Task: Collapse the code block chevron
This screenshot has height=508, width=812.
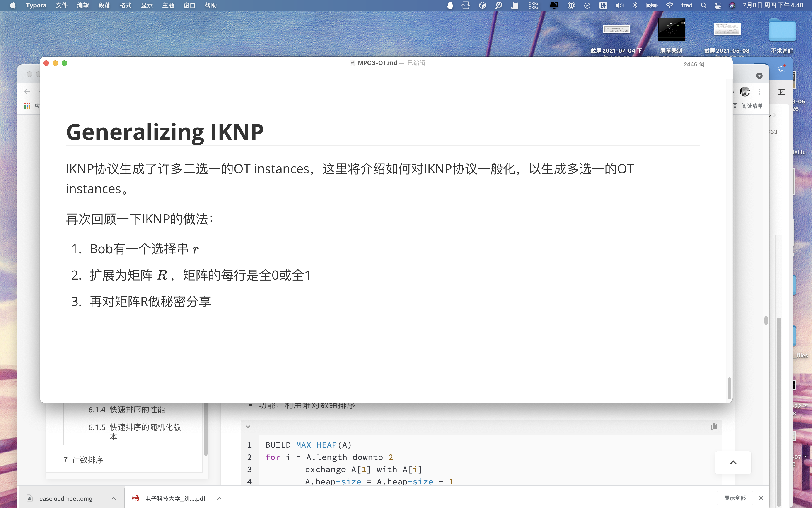Action: (x=248, y=427)
